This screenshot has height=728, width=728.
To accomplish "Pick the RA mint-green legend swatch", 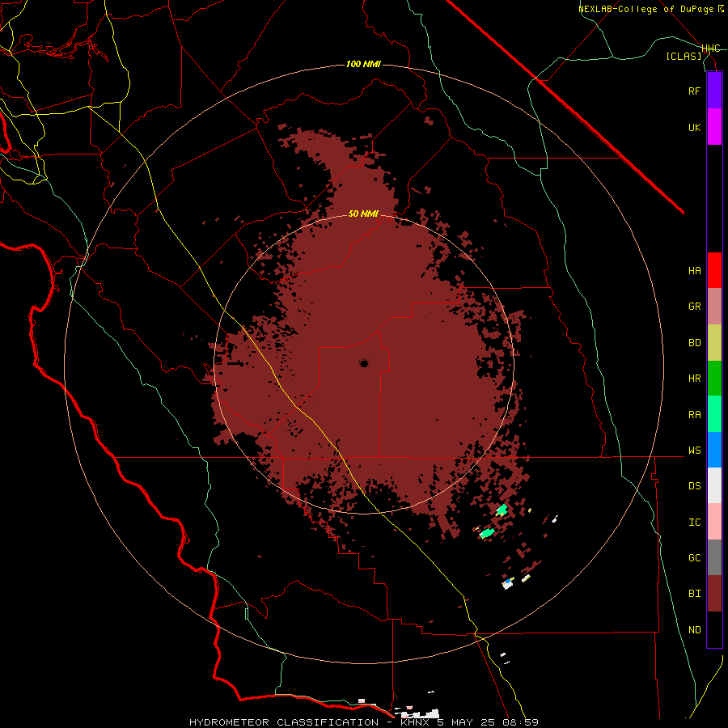I will click(714, 414).
